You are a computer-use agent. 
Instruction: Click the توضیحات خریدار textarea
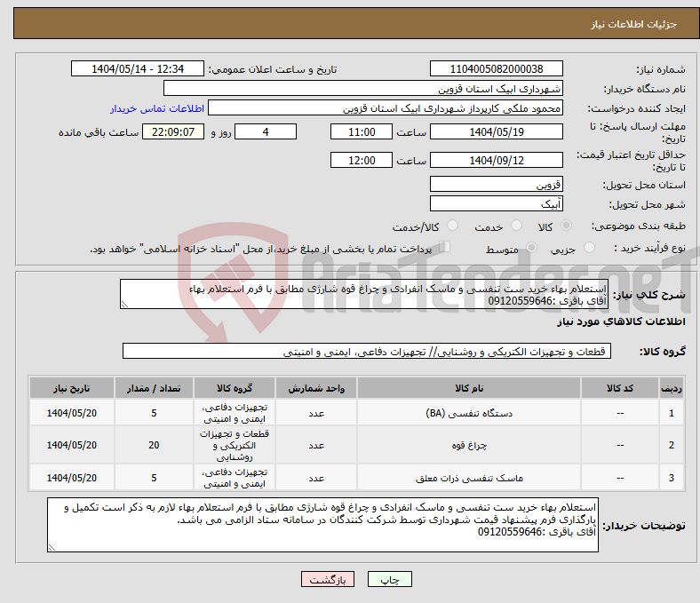(322, 525)
